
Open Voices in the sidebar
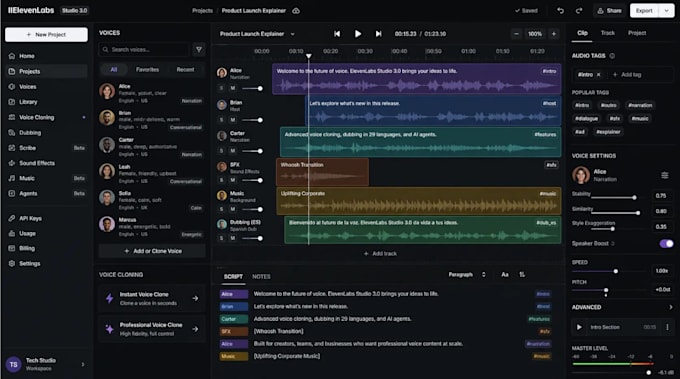[x=46, y=87]
